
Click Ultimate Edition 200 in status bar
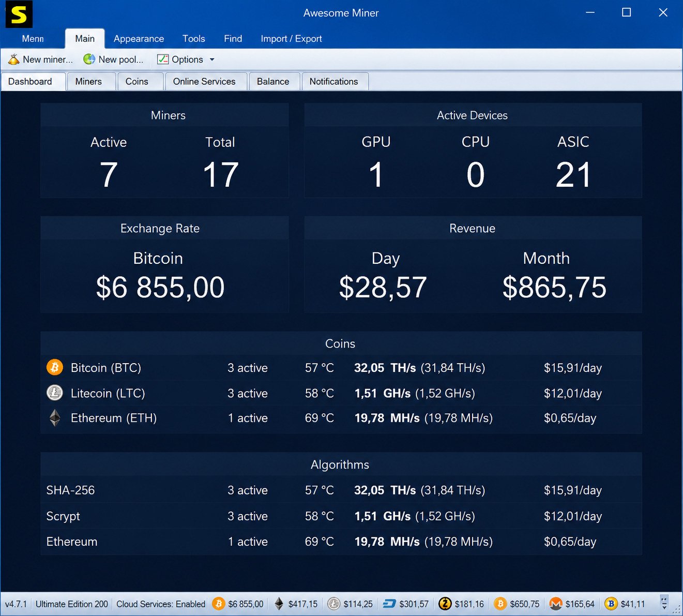point(72,604)
